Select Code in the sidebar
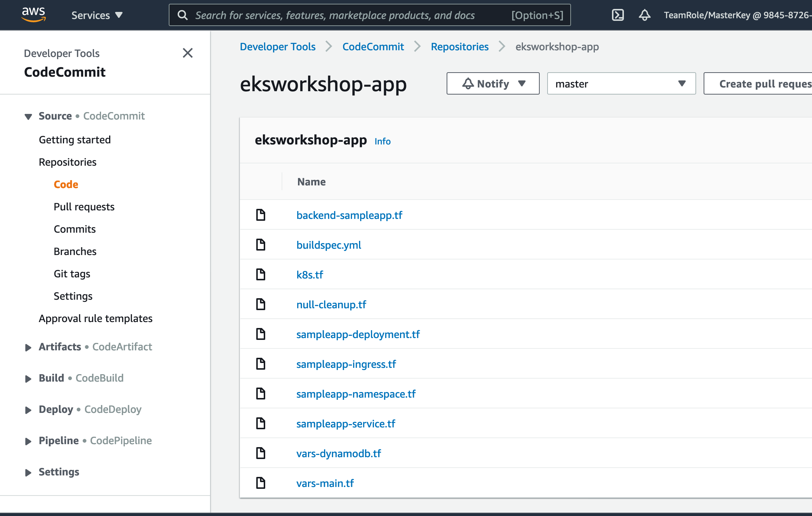812x516 pixels. pyautogui.click(x=66, y=184)
